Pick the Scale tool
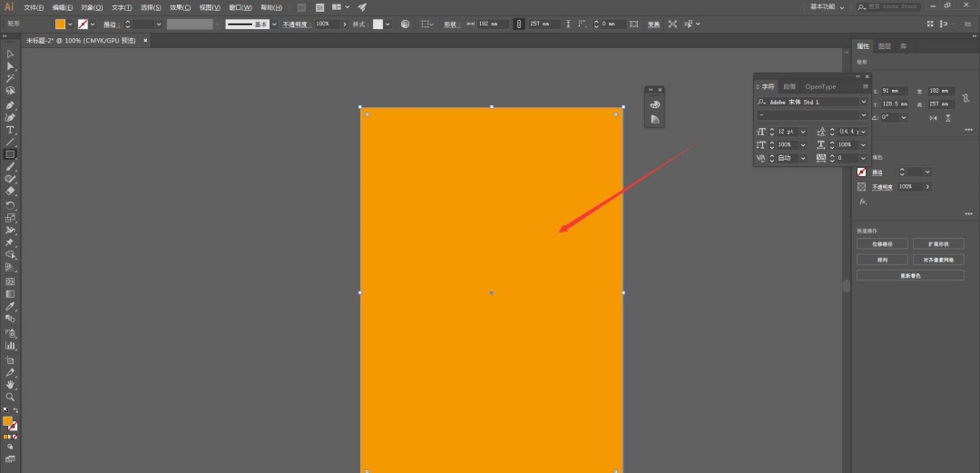Screen dimensions: 980x473 (x=10, y=218)
